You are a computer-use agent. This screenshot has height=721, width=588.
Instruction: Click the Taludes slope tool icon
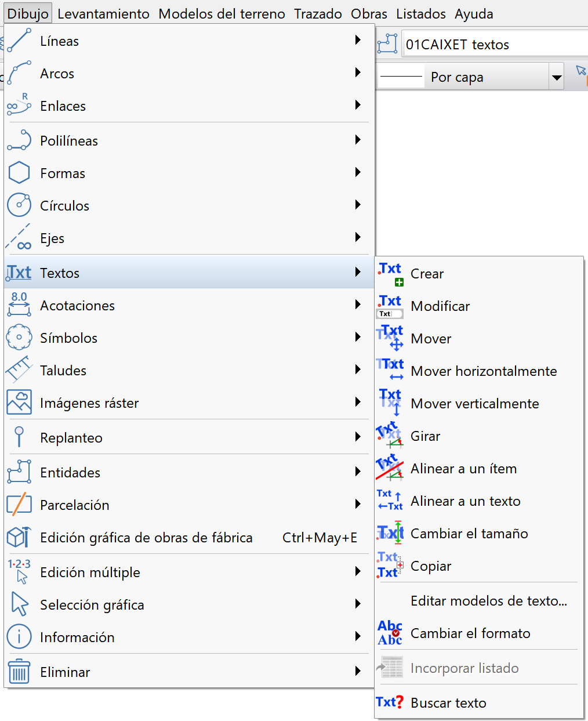pos(19,369)
